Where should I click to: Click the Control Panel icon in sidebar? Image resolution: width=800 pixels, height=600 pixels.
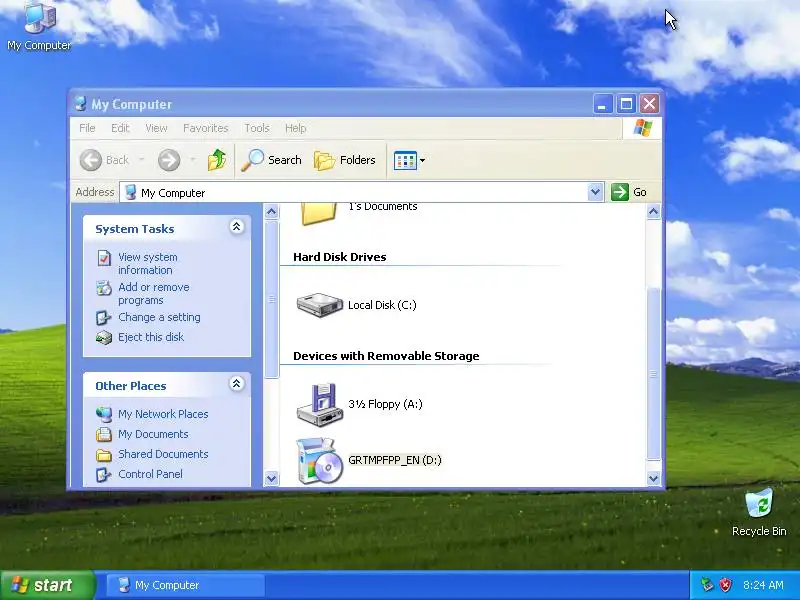click(104, 474)
